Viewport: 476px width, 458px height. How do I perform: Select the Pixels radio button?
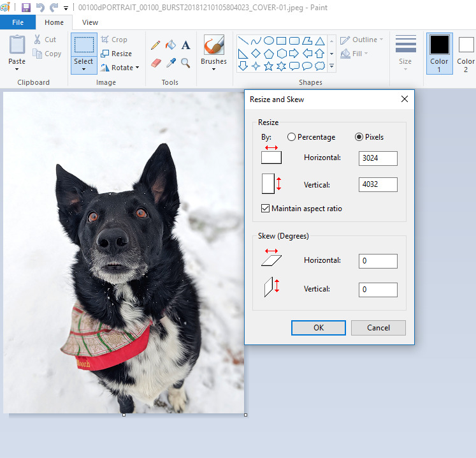click(x=359, y=137)
